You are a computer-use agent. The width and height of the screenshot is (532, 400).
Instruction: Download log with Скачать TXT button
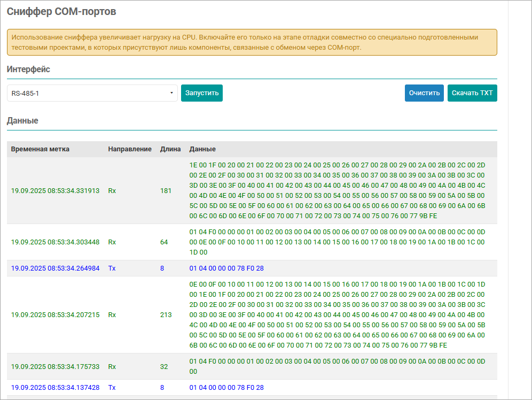[x=472, y=93]
